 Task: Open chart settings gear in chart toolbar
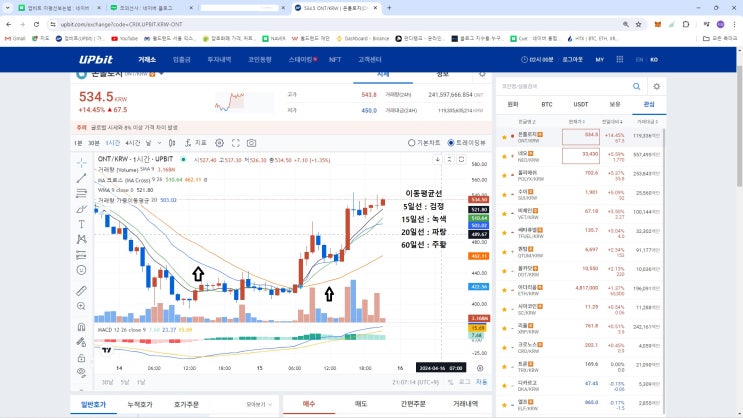point(219,143)
